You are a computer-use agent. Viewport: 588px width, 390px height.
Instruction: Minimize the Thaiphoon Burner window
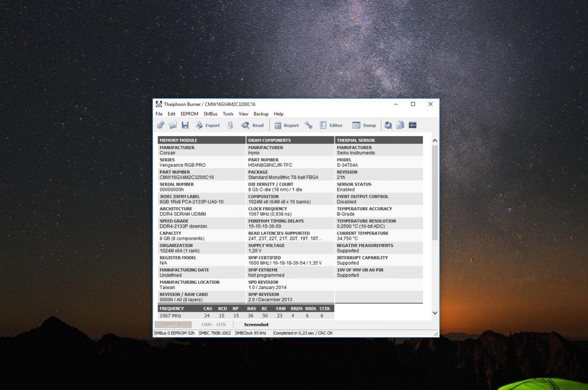pos(396,104)
